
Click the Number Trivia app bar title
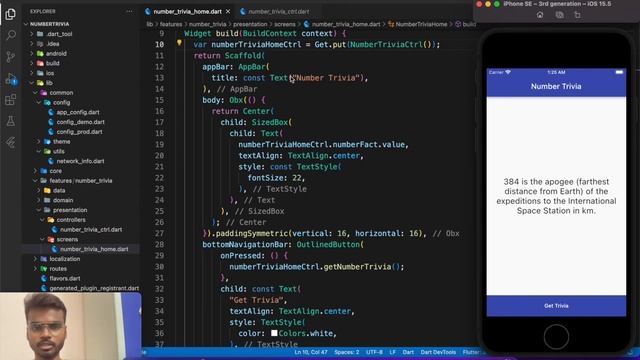coord(556,87)
